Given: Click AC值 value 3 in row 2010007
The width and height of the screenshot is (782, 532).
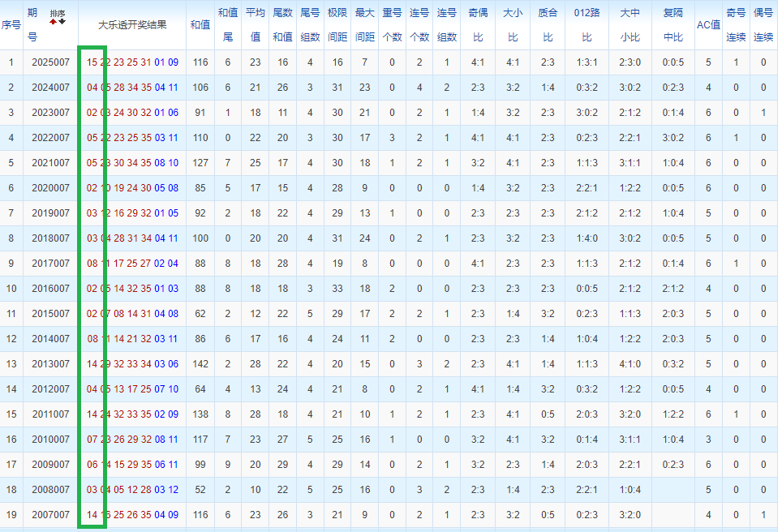Looking at the screenshot, I should tap(709, 440).
